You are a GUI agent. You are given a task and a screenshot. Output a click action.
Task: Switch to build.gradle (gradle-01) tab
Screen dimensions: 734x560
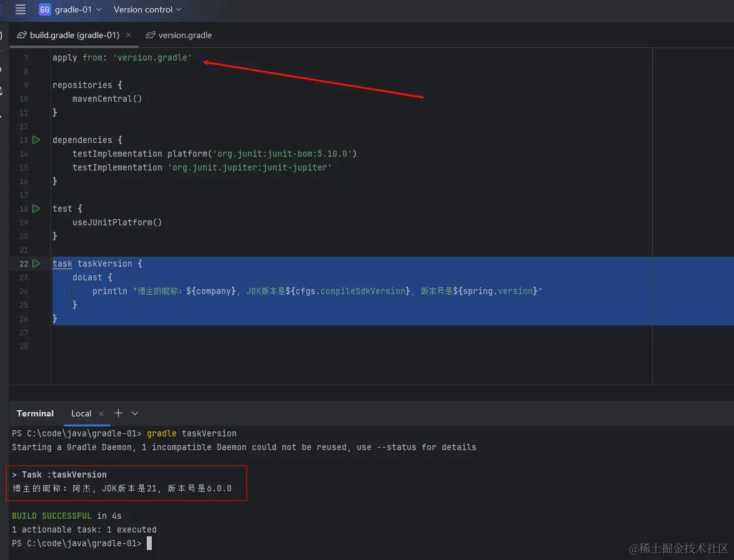tap(74, 35)
